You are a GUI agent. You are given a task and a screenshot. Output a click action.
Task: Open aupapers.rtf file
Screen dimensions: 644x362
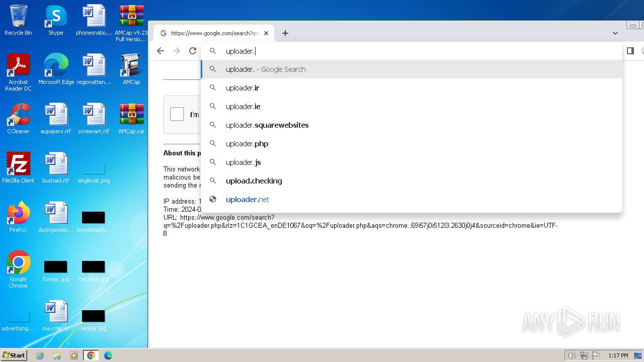(x=56, y=119)
